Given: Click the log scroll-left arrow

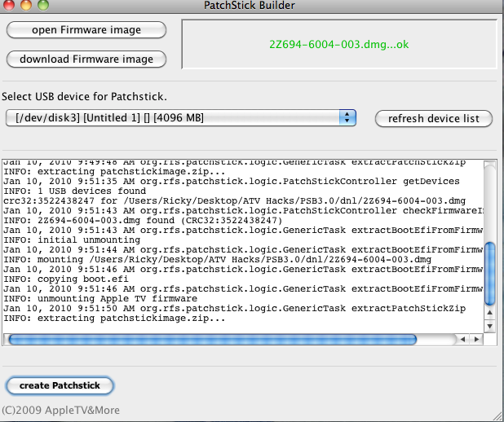Looking at the screenshot, I should (x=462, y=339).
